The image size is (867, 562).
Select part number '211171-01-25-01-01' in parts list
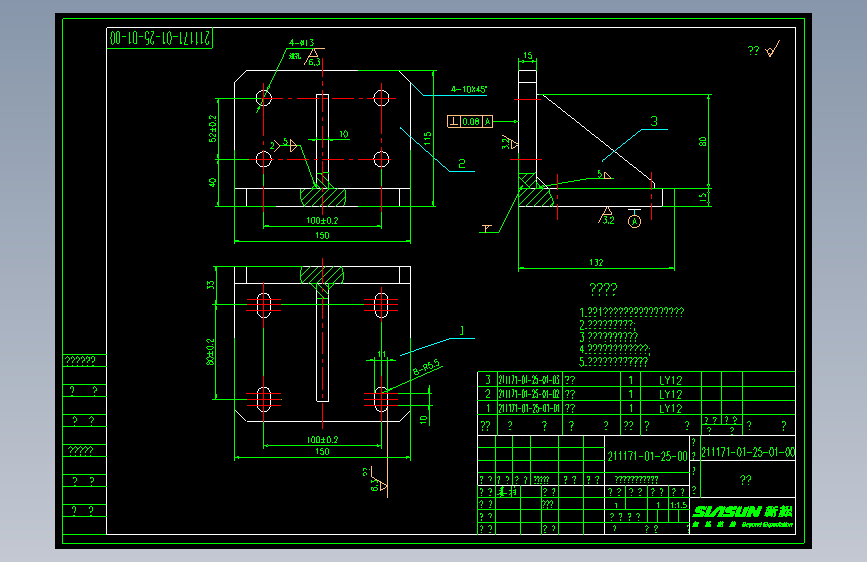(529, 408)
